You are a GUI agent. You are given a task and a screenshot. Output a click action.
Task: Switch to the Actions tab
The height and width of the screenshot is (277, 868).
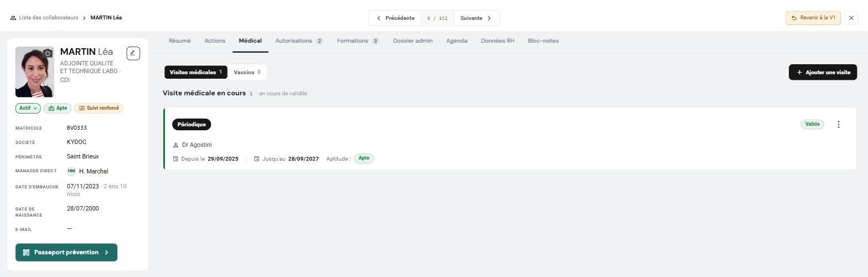(x=215, y=41)
